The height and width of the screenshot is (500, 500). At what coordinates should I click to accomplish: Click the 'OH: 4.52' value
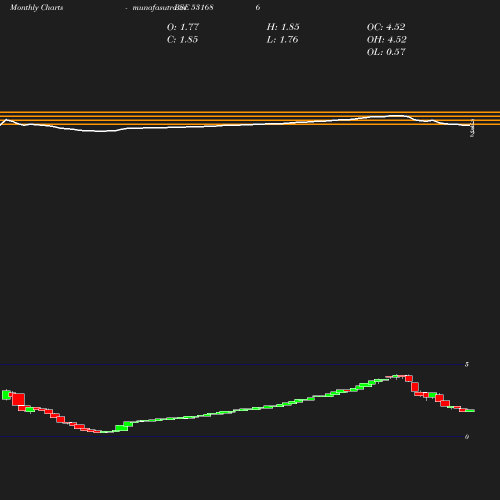point(387,40)
